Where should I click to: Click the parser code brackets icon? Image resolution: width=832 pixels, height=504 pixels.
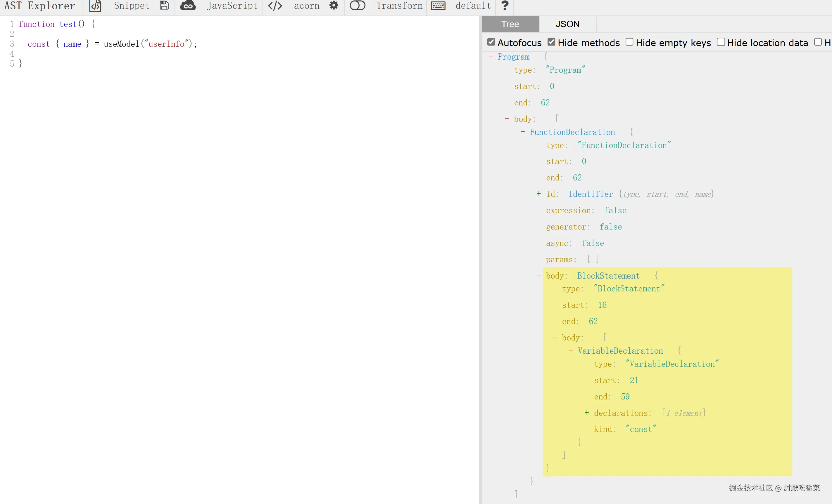pos(275,6)
